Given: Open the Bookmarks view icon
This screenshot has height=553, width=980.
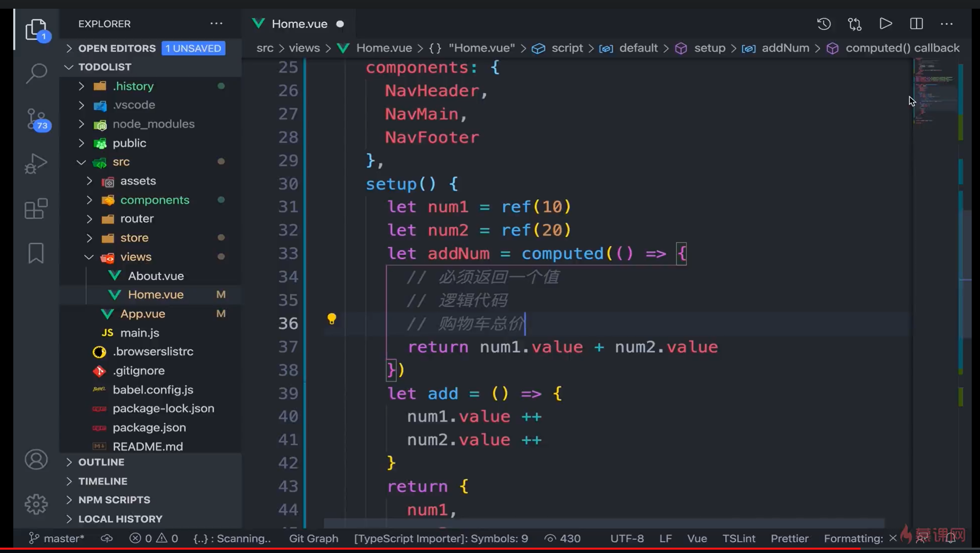Looking at the screenshot, I should point(36,253).
